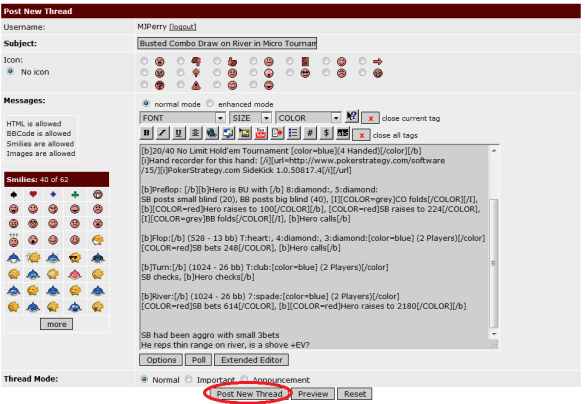Insert the smiley with question marks above
Screen dimensions: 585x404
click(x=13, y=240)
